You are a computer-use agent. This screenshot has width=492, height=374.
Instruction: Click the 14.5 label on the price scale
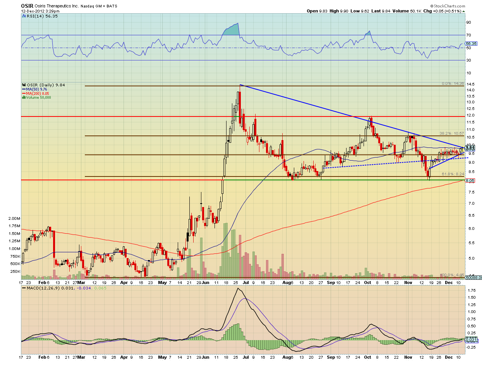click(470, 84)
